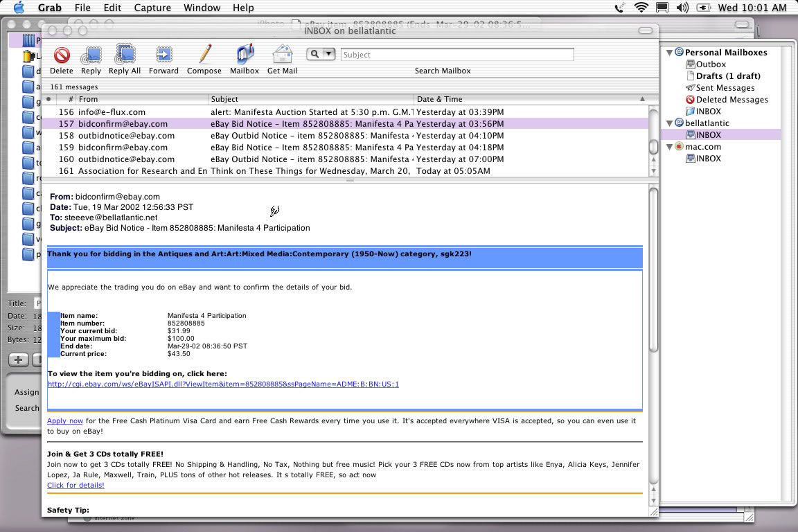The height and width of the screenshot is (532, 798).
Task: Click the AirPort wireless status icon
Action: pyautogui.click(x=641, y=8)
